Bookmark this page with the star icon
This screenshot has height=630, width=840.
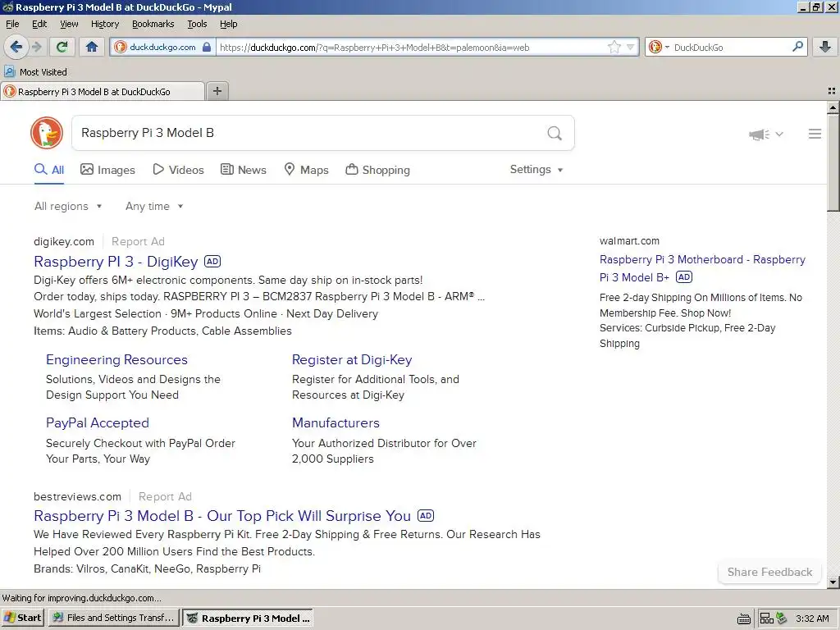point(614,47)
